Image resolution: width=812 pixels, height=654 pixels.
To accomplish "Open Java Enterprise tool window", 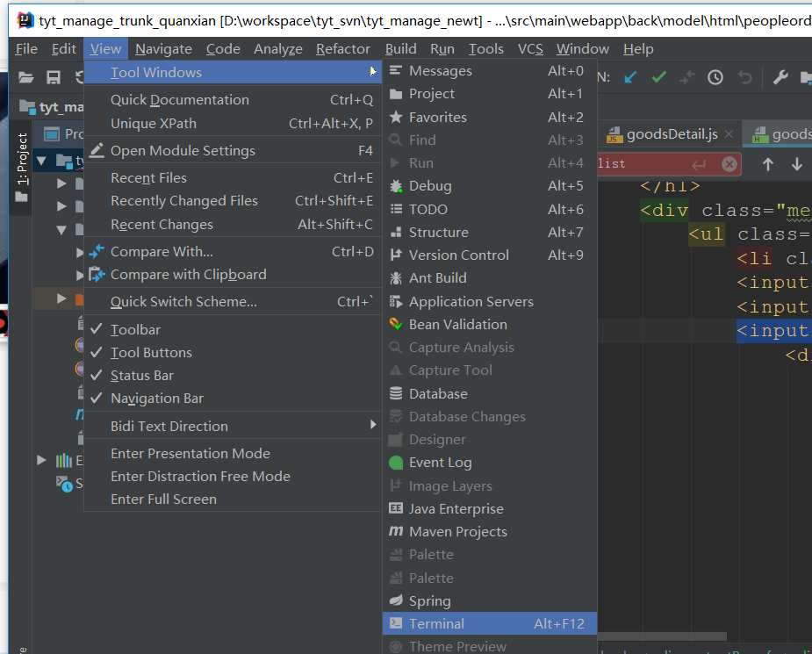I will pyautogui.click(x=489, y=508).
